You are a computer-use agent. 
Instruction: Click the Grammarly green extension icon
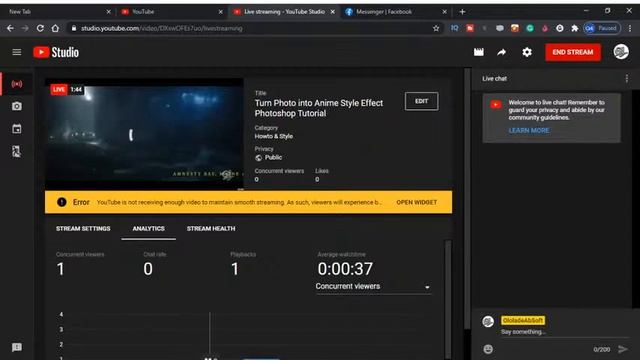530,28
